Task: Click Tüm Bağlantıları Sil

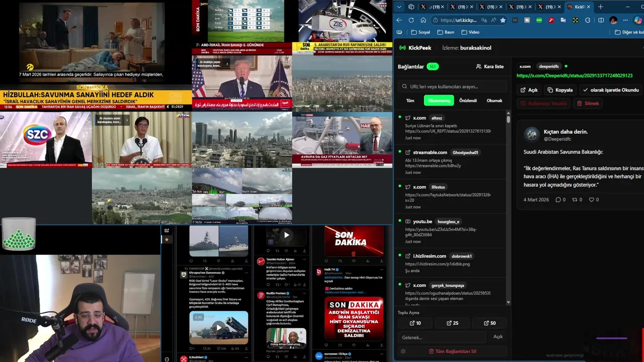Action: pos(452,351)
